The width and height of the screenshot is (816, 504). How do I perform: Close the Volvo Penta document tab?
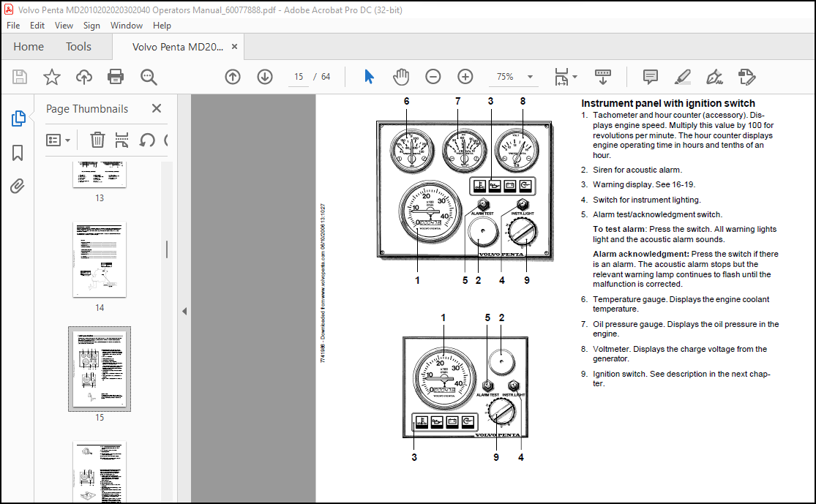[234, 46]
